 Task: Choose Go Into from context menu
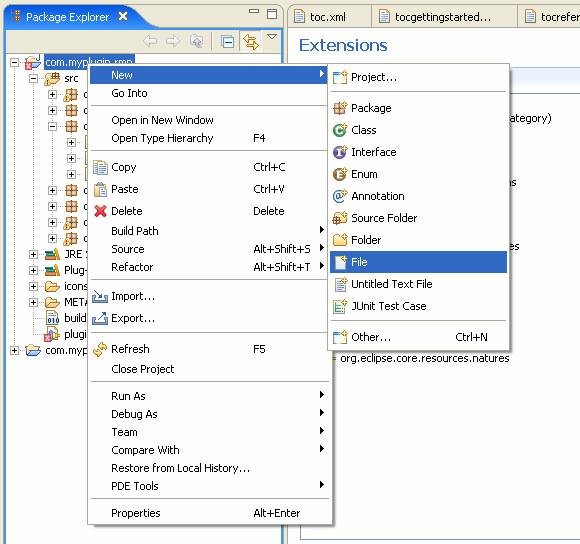(x=209, y=93)
